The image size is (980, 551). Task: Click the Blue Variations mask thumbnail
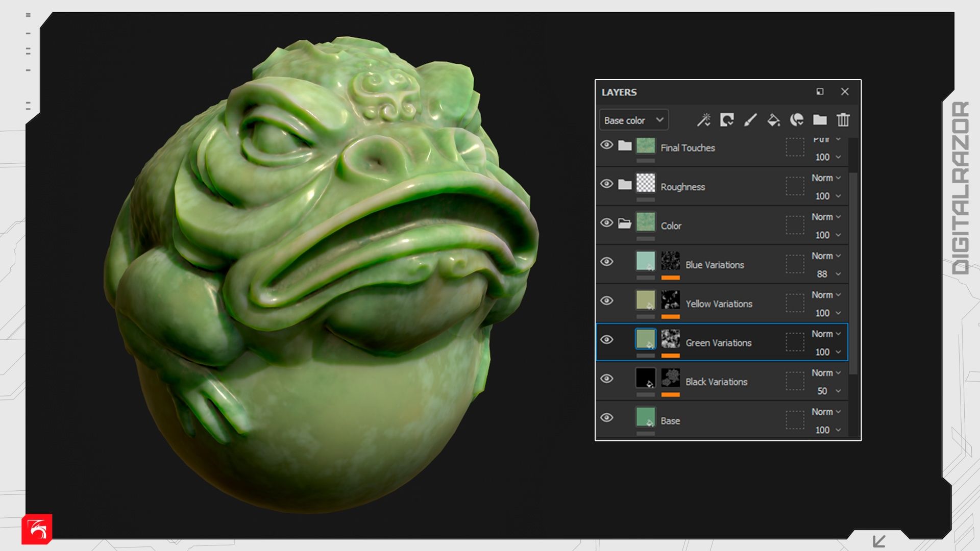point(670,261)
